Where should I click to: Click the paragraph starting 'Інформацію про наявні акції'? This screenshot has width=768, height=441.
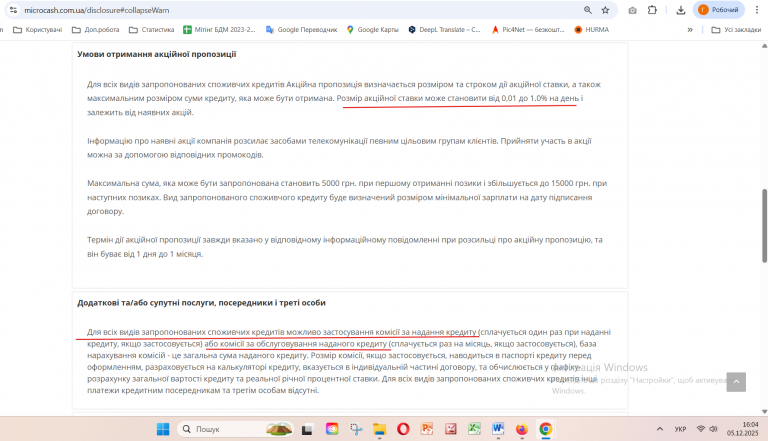(339, 148)
